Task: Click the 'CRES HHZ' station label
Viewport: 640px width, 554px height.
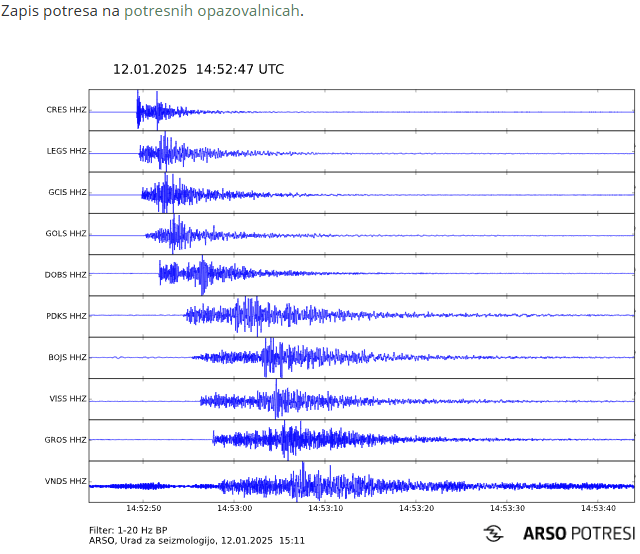Action: pos(66,110)
